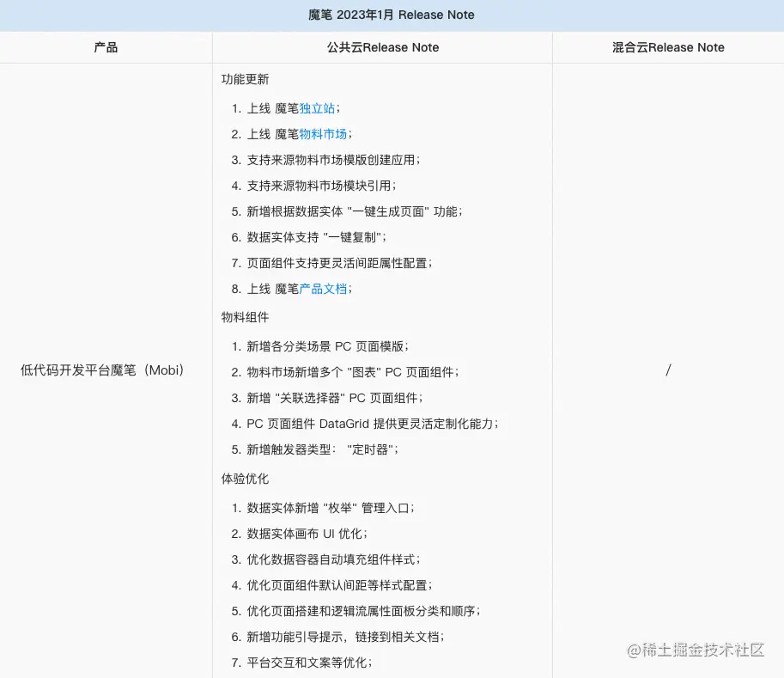784x678 pixels.
Task: Click the title 魔笔 2023年1月 Release Note
Action: click(391, 15)
